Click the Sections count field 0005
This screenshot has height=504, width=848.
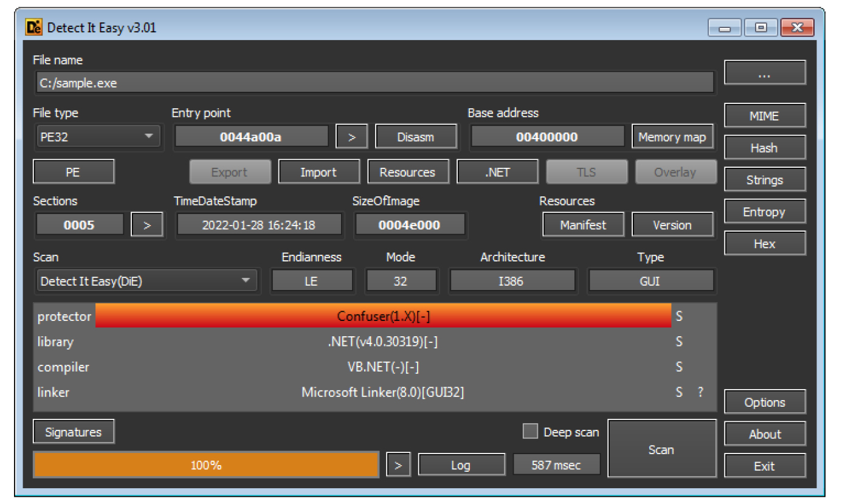pyautogui.click(x=80, y=225)
